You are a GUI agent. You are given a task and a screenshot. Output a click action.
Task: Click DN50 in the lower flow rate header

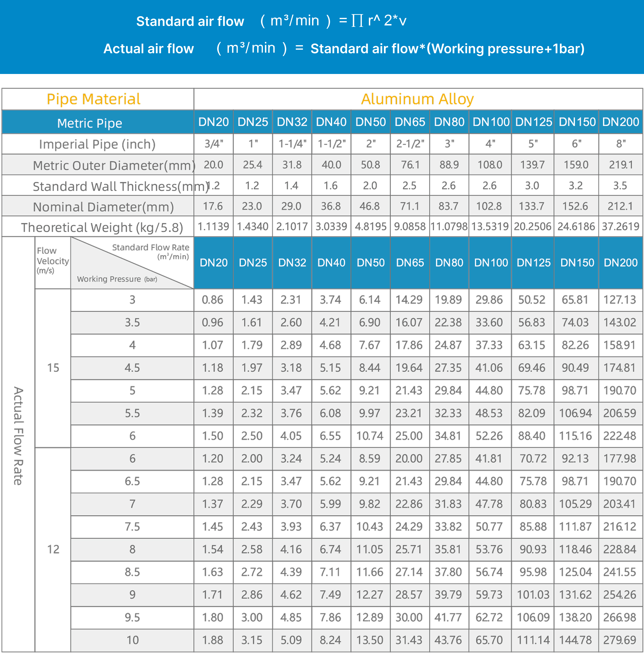point(370,263)
